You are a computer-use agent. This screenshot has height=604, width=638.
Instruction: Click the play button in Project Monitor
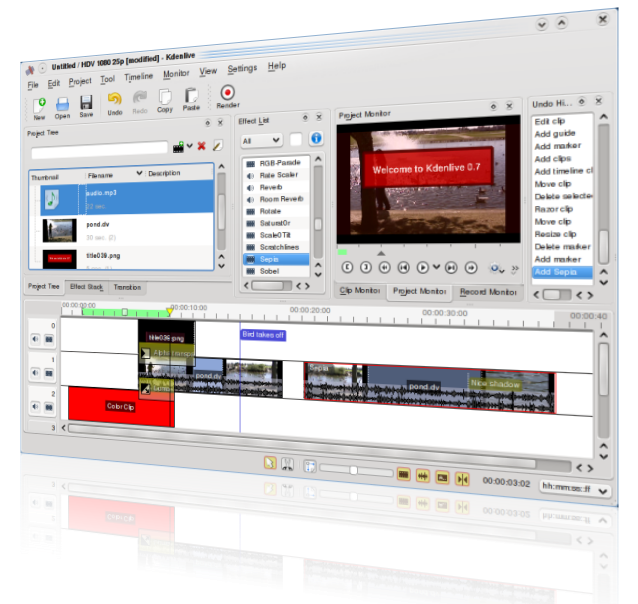[x=423, y=267]
